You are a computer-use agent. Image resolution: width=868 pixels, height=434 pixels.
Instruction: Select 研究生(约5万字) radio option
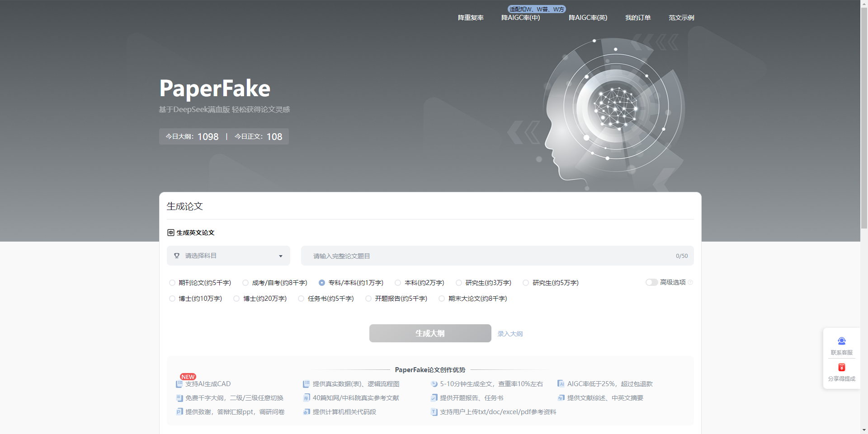(526, 283)
